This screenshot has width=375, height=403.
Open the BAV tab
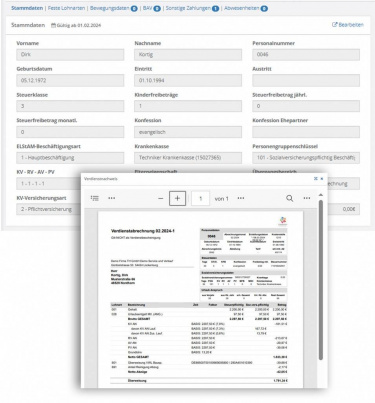152,8
